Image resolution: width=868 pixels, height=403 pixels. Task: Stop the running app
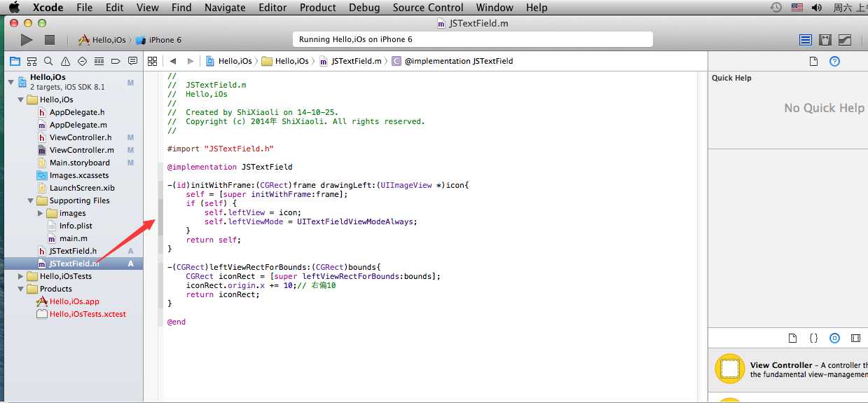pyautogui.click(x=50, y=40)
